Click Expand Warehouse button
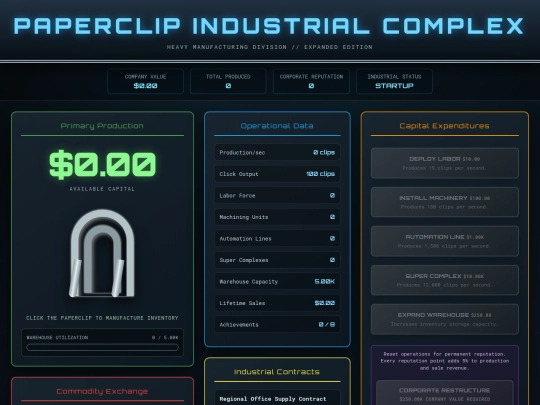Viewport: 540px width, 405px height. point(445,319)
